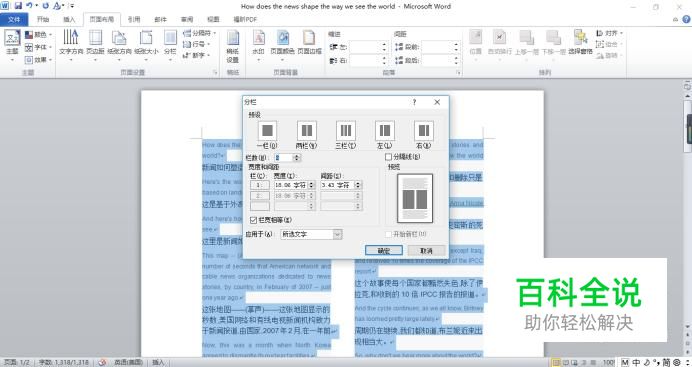
Task: Open the 文件 (File) menu
Action: tap(14, 19)
